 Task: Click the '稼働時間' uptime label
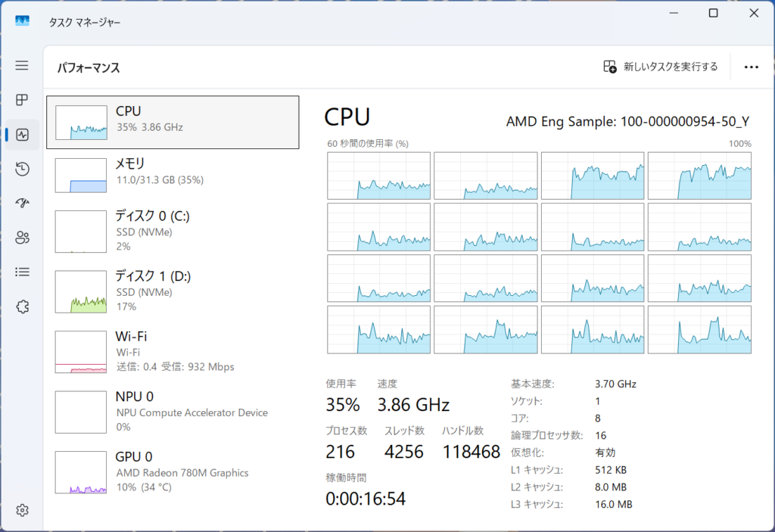[346, 478]
